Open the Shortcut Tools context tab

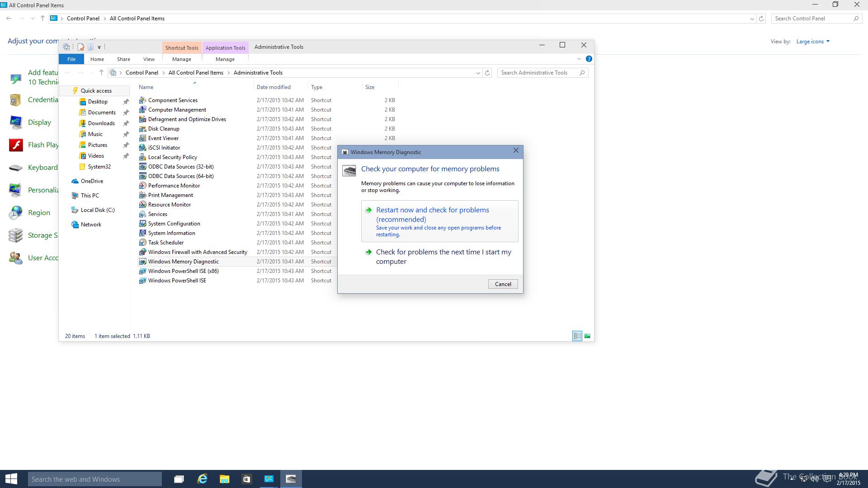point(182,48)
